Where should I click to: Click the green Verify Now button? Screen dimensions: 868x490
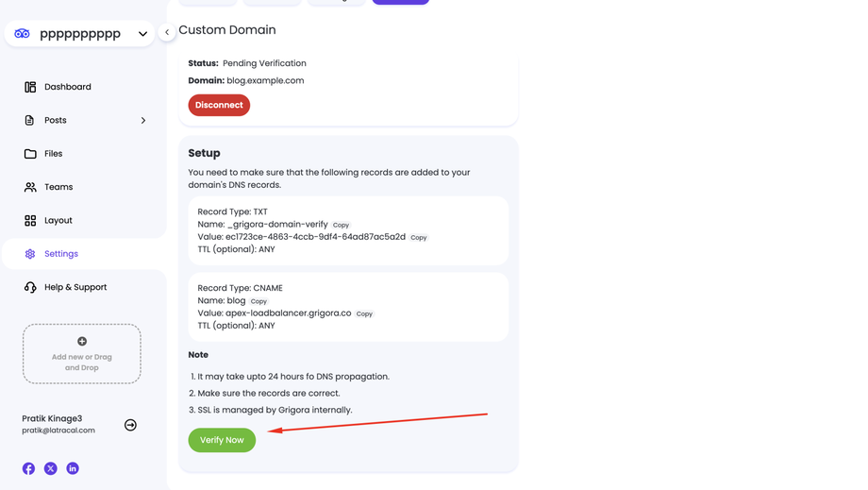222,440
